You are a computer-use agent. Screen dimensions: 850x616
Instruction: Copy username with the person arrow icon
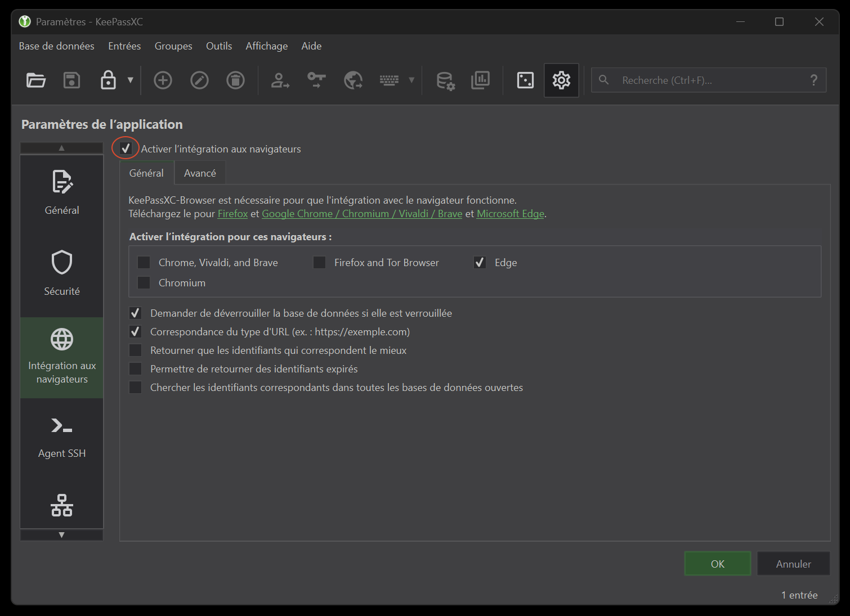click(280, 80)
